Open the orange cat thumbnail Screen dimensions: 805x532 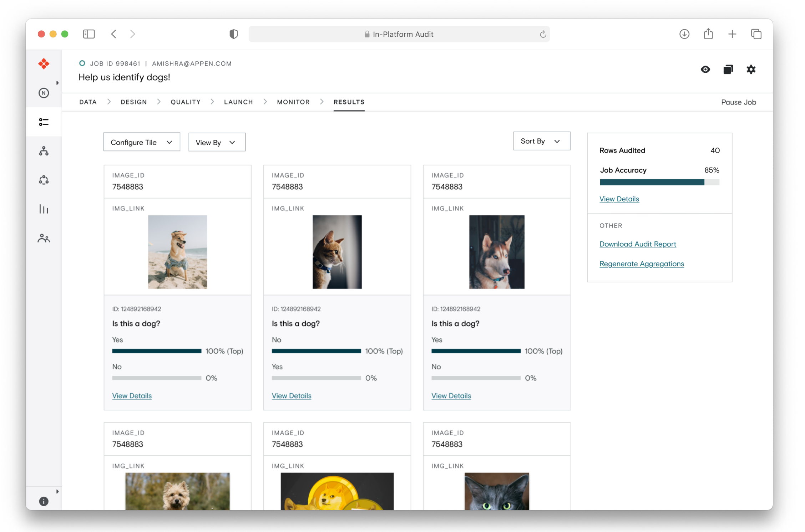tap(337, 252)
